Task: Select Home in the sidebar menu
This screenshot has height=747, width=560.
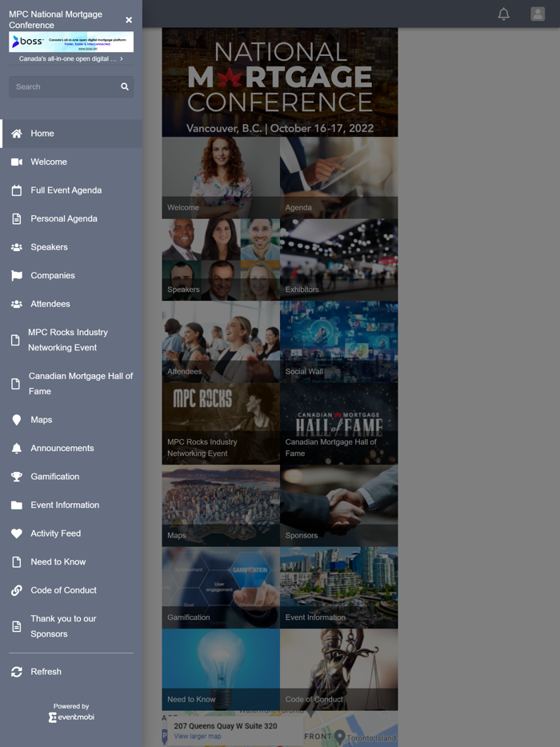Action: [71, 134]
